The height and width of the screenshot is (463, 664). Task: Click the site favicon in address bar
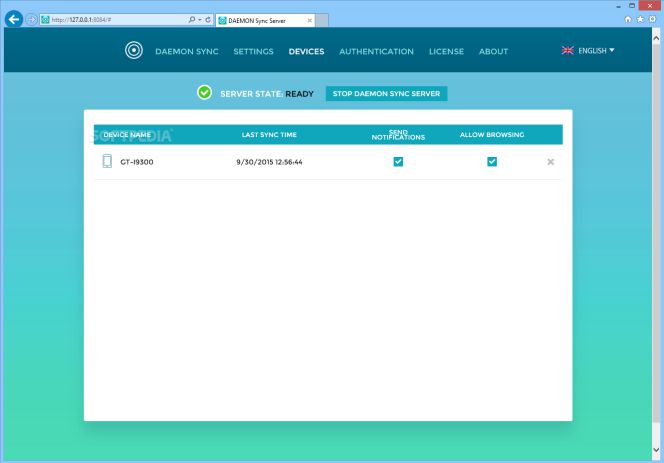click(45, 19)
